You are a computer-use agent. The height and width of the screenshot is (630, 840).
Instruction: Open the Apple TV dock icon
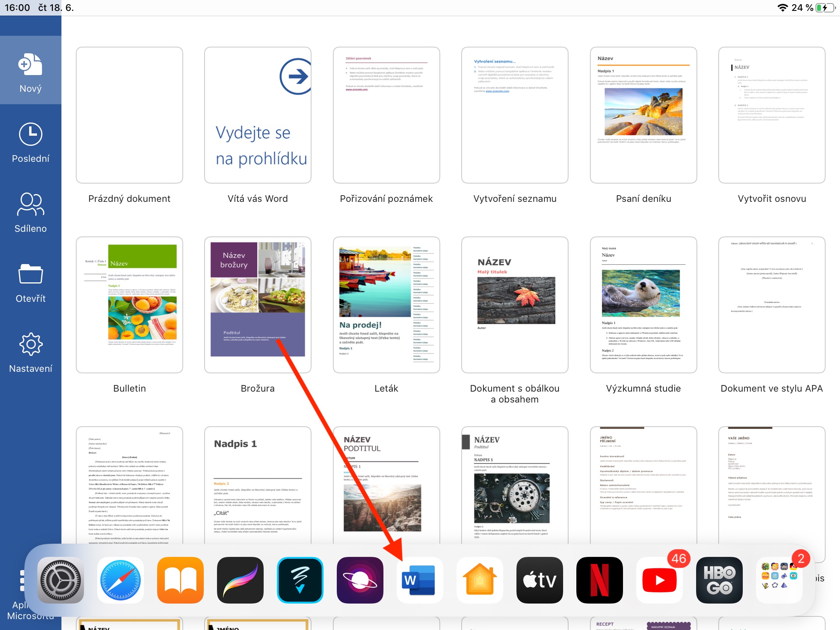pos(539,580)
